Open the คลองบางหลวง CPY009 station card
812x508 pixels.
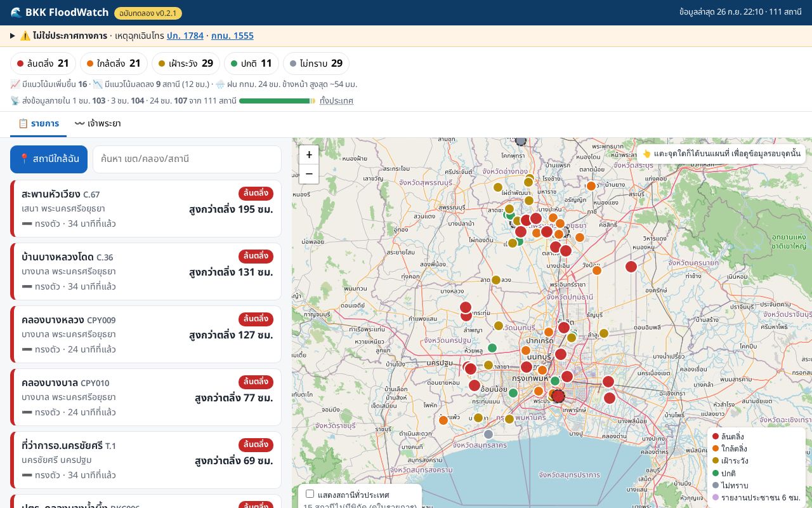click(x=146, y=334)
